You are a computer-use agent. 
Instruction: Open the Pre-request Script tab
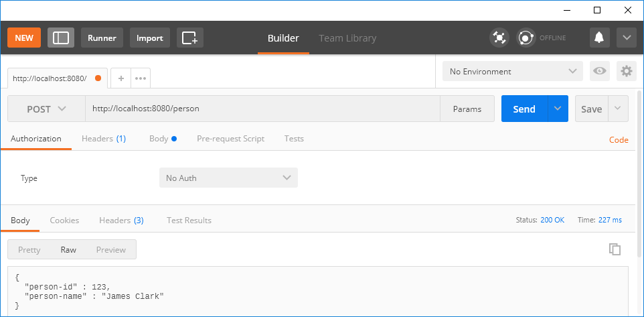pyautogui.click(x=231, y=139)
